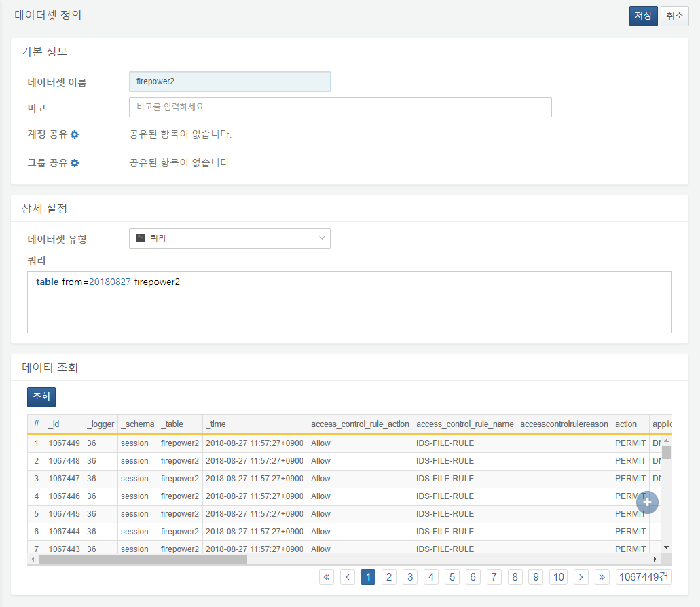Viewport: 700px width, 607px height.
Task: Click the 취소 (cancel) button
Action: pos(675,16)
